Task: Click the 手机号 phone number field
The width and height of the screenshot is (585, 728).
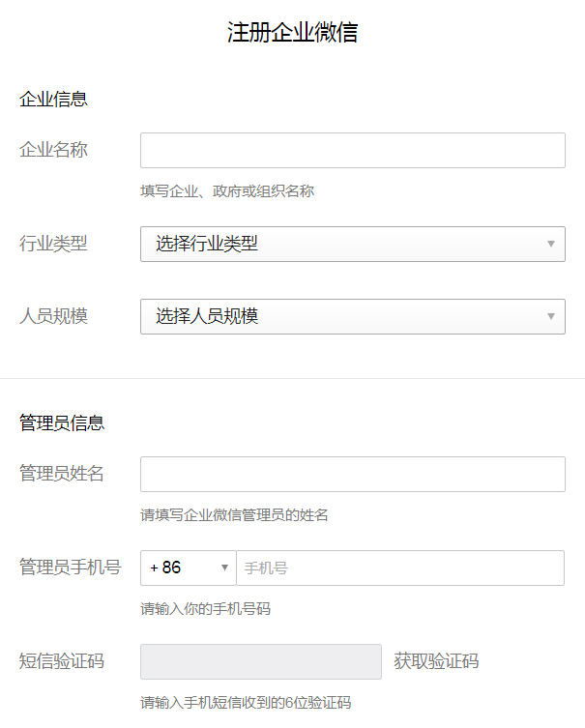Action: (400, 568)
